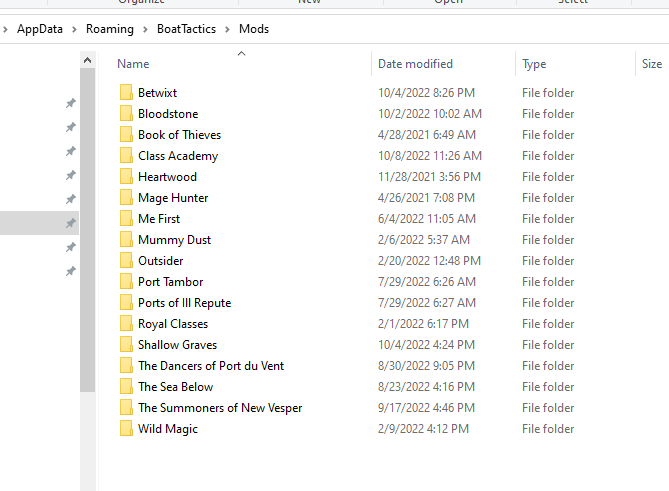Select the Heartwood folder name
The image size is (669, 491).
point(167,177)
